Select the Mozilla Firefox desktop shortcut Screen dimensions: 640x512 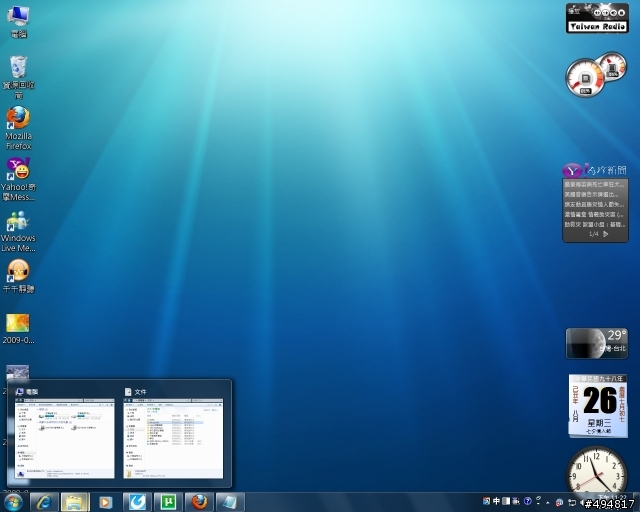[18, 128]
